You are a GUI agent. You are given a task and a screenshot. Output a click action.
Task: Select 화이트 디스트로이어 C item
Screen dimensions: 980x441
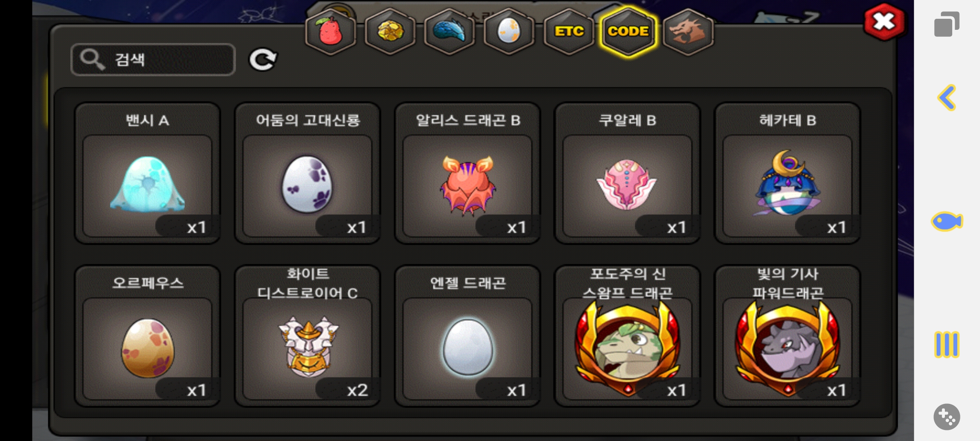click(x=307, y=336)
